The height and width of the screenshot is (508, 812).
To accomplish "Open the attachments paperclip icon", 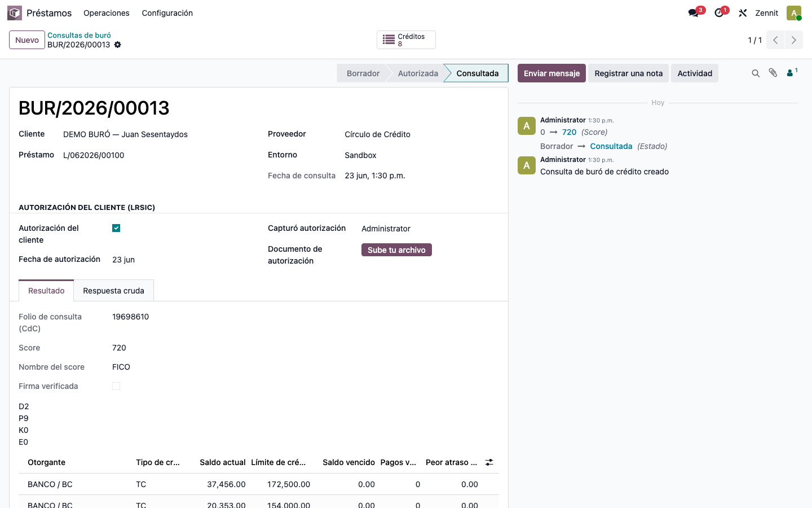I will tap(773, 73).
